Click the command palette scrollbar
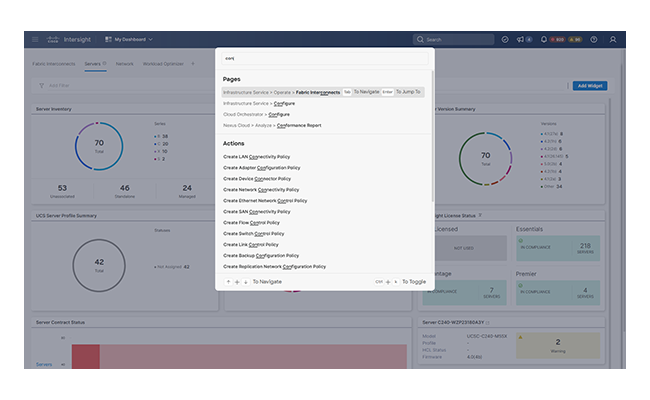 [433, 137]
